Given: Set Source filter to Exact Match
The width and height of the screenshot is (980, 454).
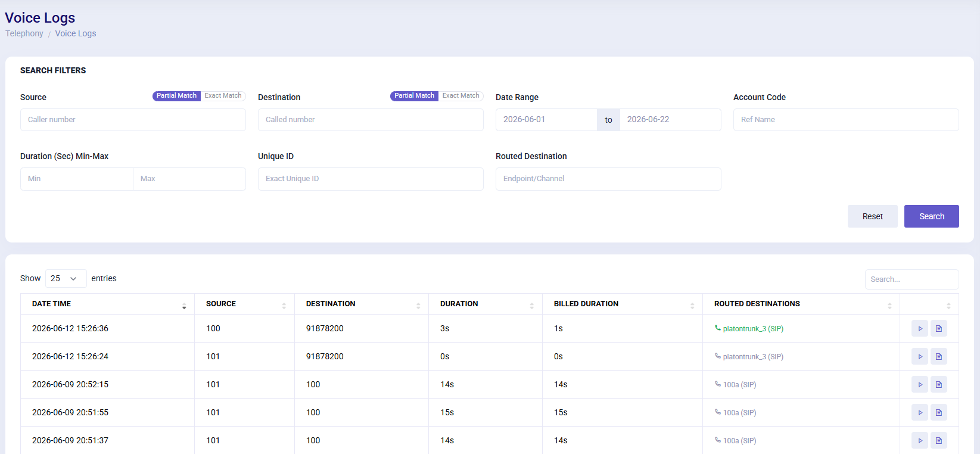Looking at the screenshot, I should click(223, 96).
